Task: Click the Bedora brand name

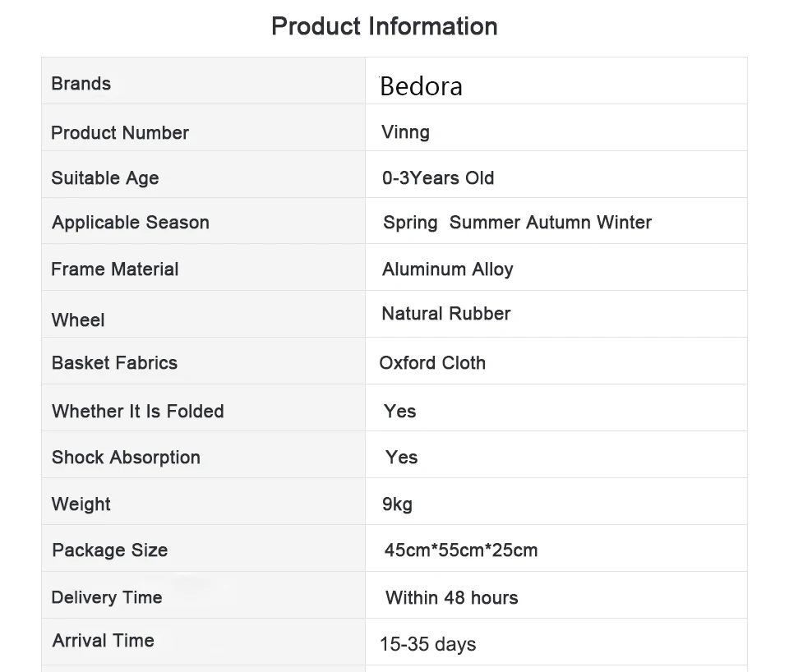Action: point(421,86)
